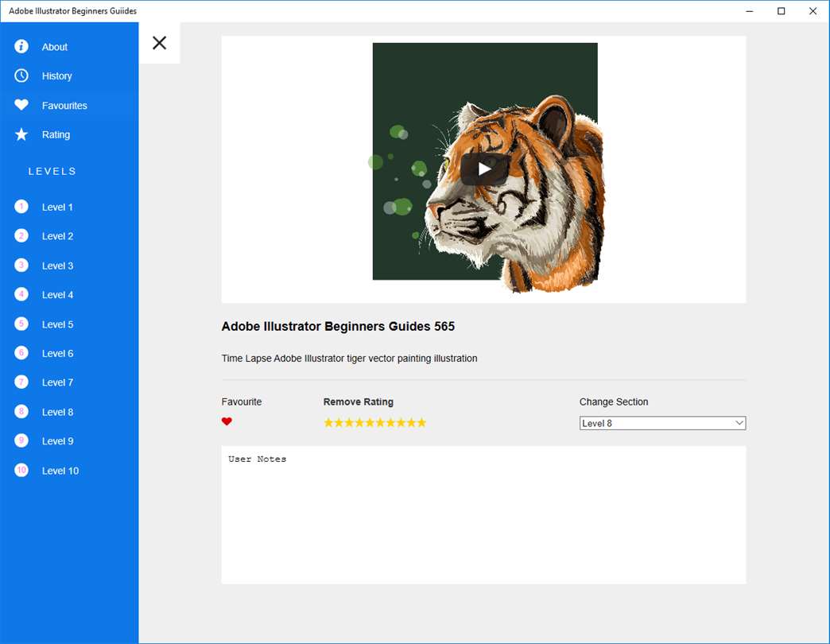This screenshot has width=830, height=644.
Task: Go to Level 10 in the sidebar
Action: coord(69,471)
